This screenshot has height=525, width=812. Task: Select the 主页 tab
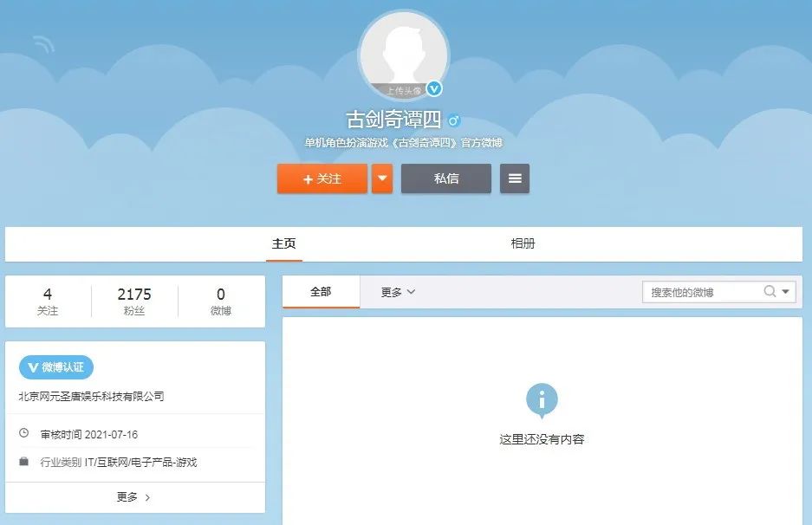283,243
